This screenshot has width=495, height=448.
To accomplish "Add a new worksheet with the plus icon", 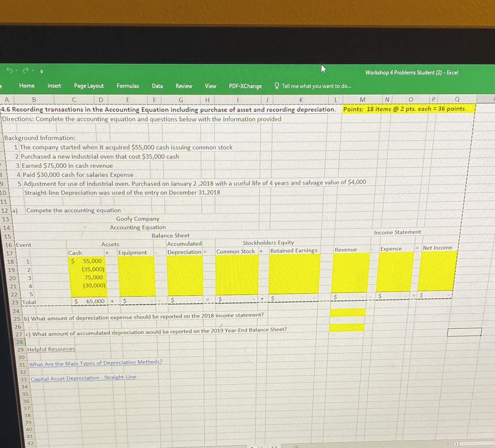I will [296, 447].
